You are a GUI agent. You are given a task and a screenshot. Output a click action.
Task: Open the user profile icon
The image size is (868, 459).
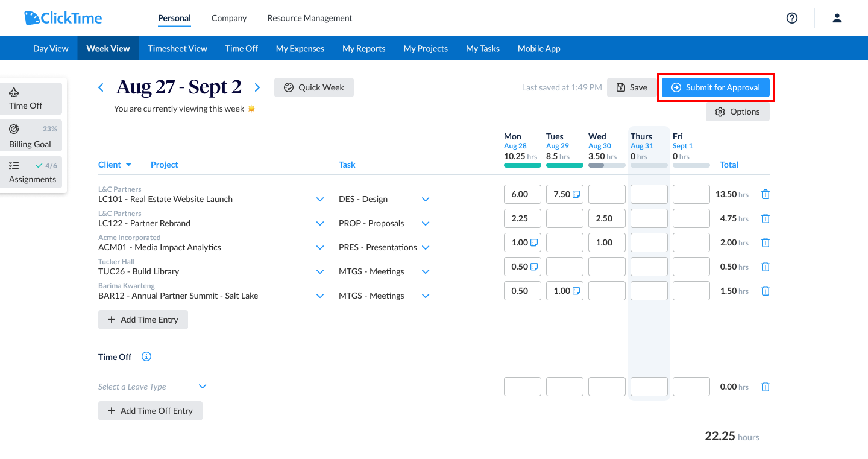[837, 18]
